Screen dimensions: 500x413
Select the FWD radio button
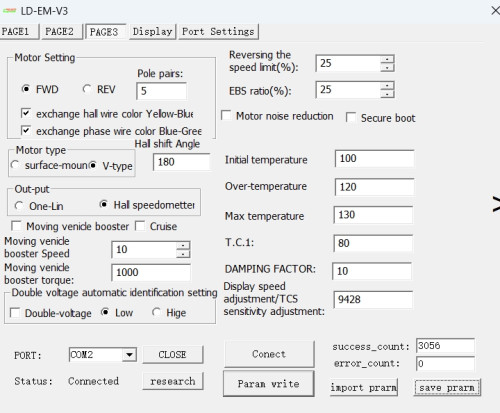pos(26,89)
